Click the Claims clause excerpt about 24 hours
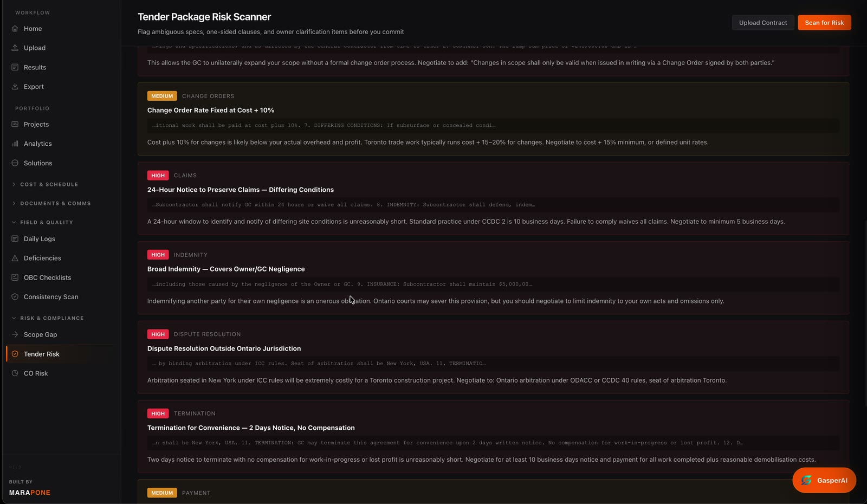 coord(344,205)
